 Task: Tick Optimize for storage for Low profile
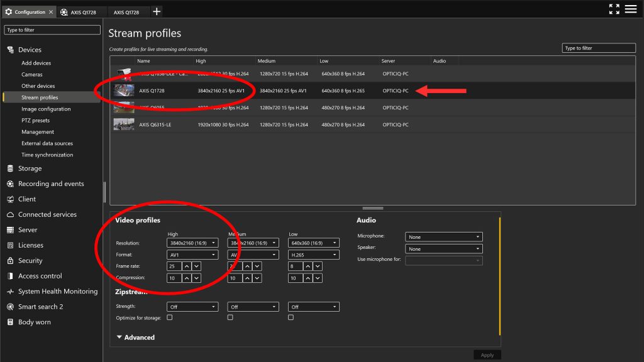tap(291, 318)
